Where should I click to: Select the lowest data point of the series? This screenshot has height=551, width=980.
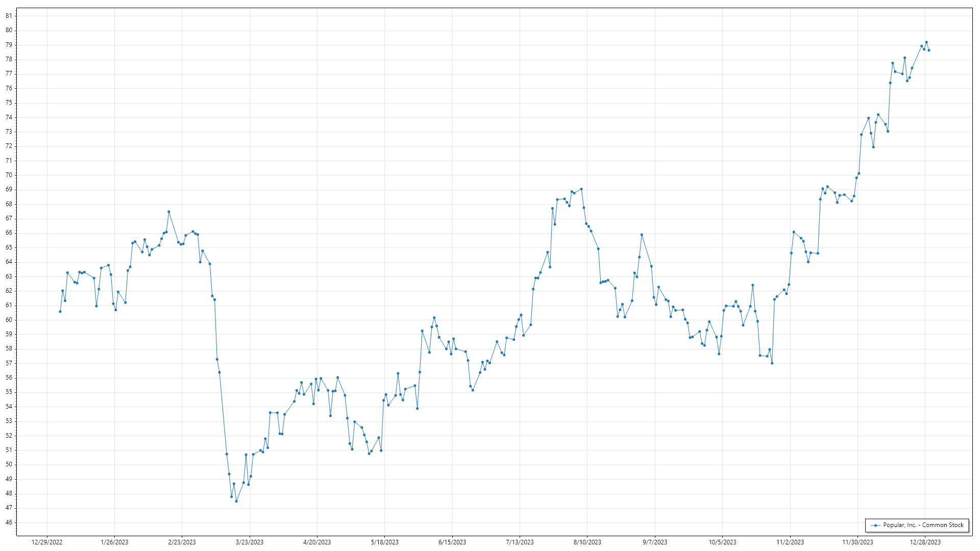coord(236,501)
